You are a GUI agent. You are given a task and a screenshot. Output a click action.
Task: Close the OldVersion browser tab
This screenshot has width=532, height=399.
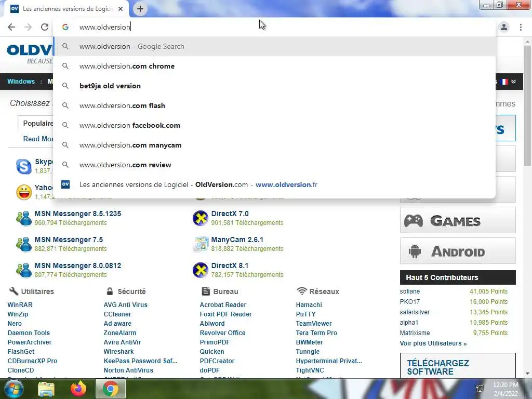pos(121,9)
